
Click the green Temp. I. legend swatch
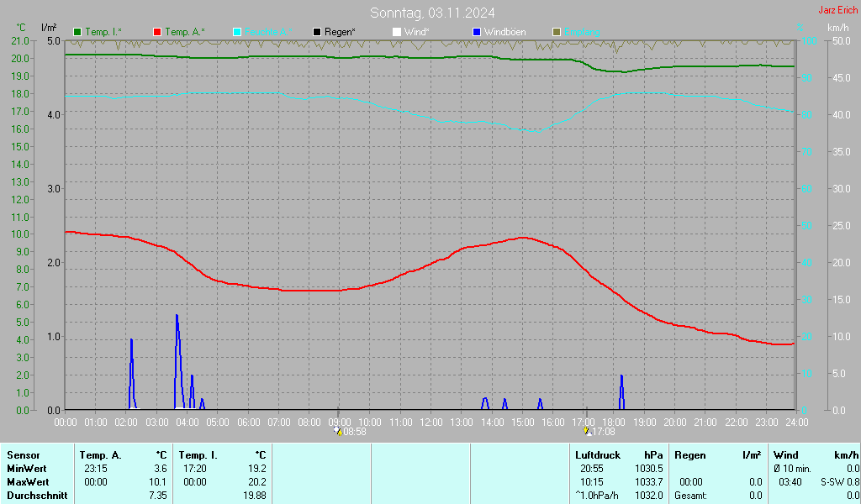pyautogui.click(x=78, y=32)
